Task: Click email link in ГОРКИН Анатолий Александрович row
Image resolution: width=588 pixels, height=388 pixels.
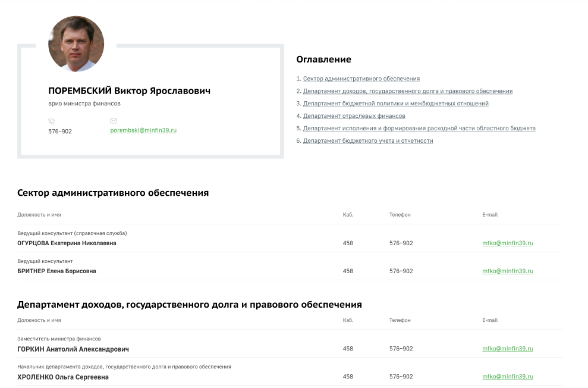Action: pos(507,349)
